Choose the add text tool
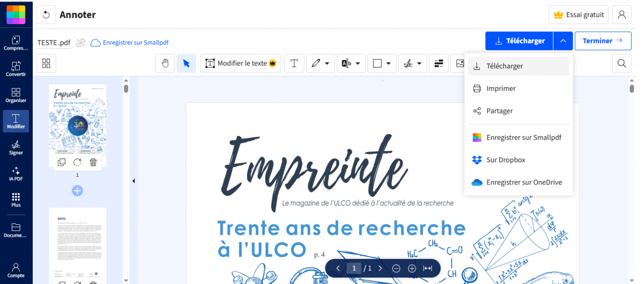The image size is (644, 284). point(294,64)
